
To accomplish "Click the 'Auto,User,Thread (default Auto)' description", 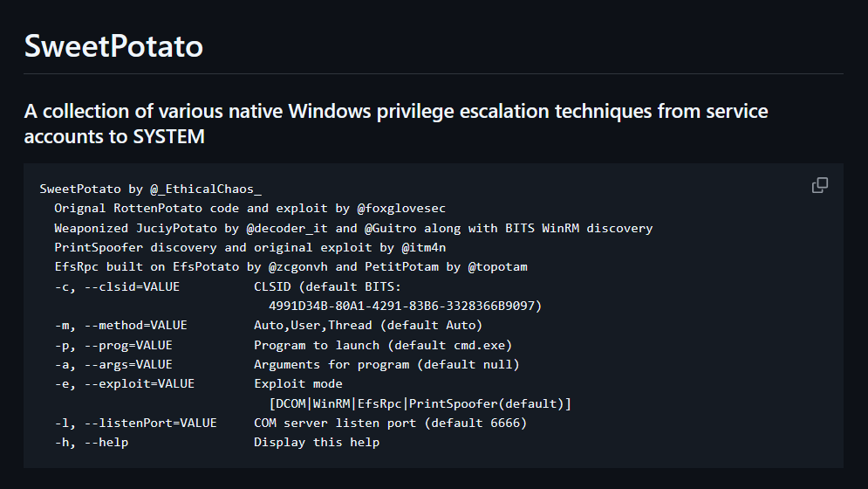I will 368,326.
